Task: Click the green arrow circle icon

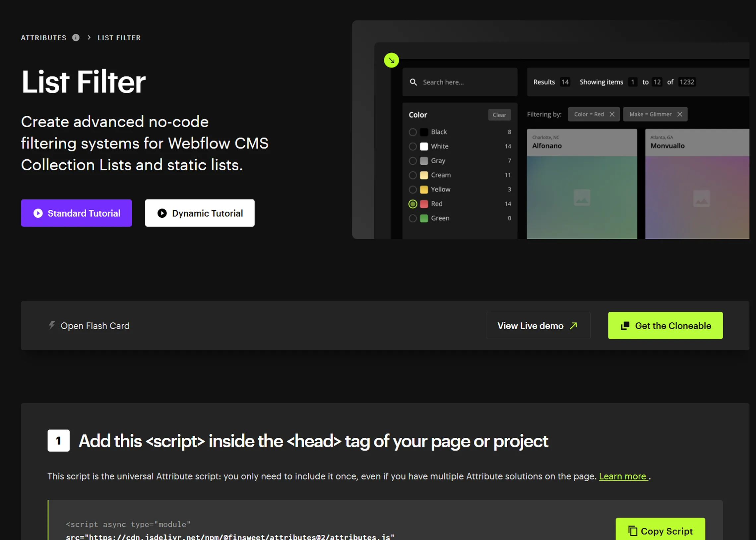Action: coord(391,61)
